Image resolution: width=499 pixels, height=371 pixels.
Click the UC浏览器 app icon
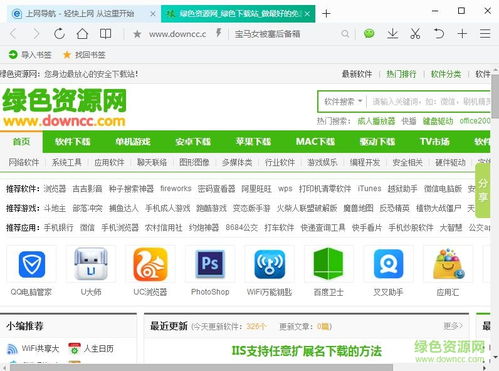click(150, 264)
